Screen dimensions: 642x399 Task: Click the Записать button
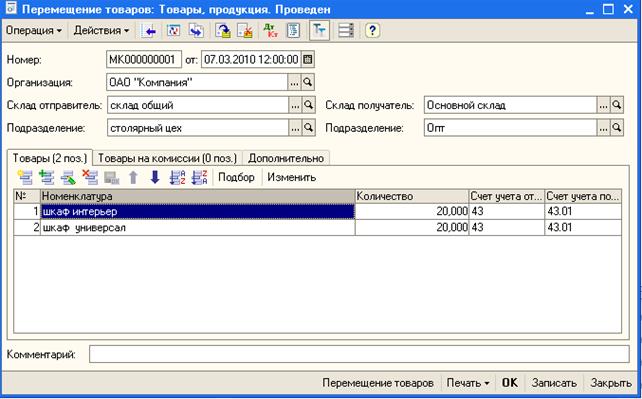(554, 383)
